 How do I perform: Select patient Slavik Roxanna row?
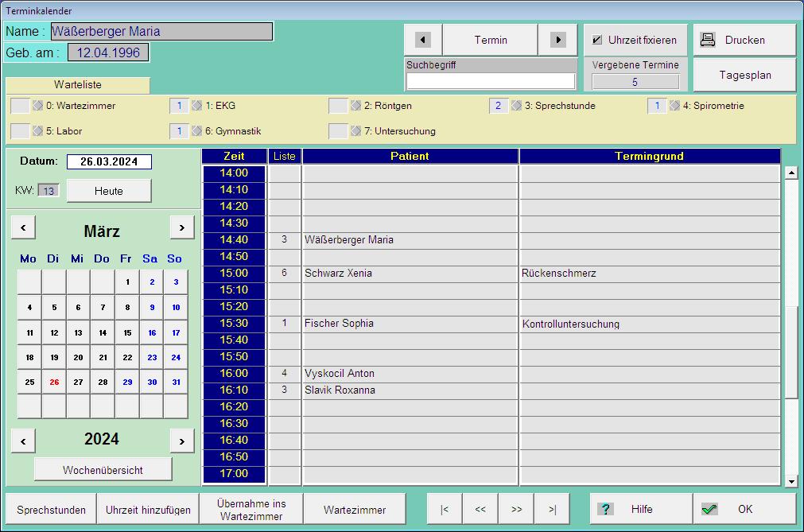click(410, 390)
